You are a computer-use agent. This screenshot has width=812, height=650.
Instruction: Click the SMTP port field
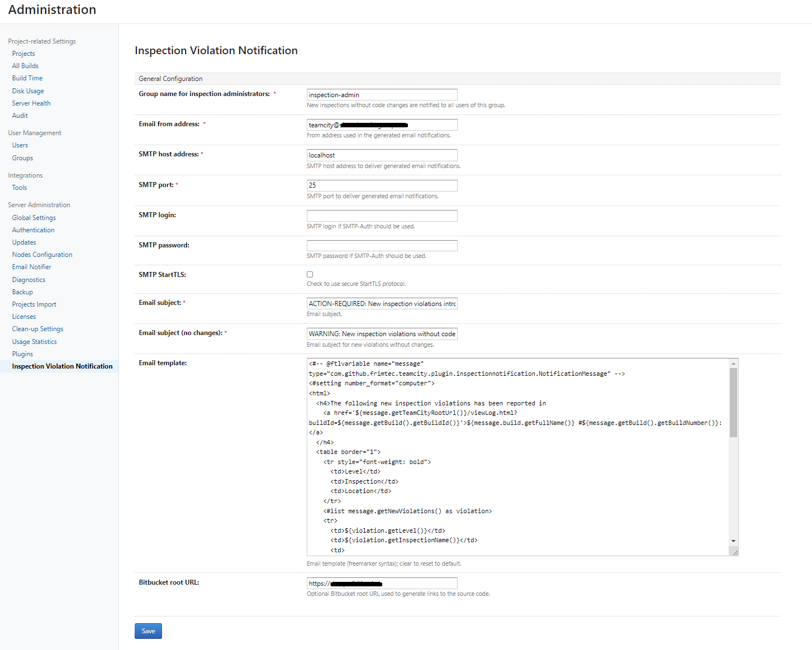[x=382, y=185]
